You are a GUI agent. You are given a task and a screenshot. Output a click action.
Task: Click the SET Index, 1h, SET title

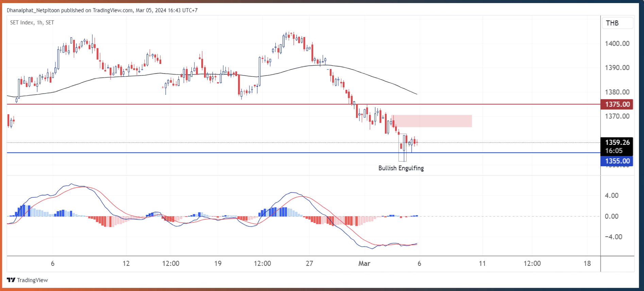pos(32,23)
